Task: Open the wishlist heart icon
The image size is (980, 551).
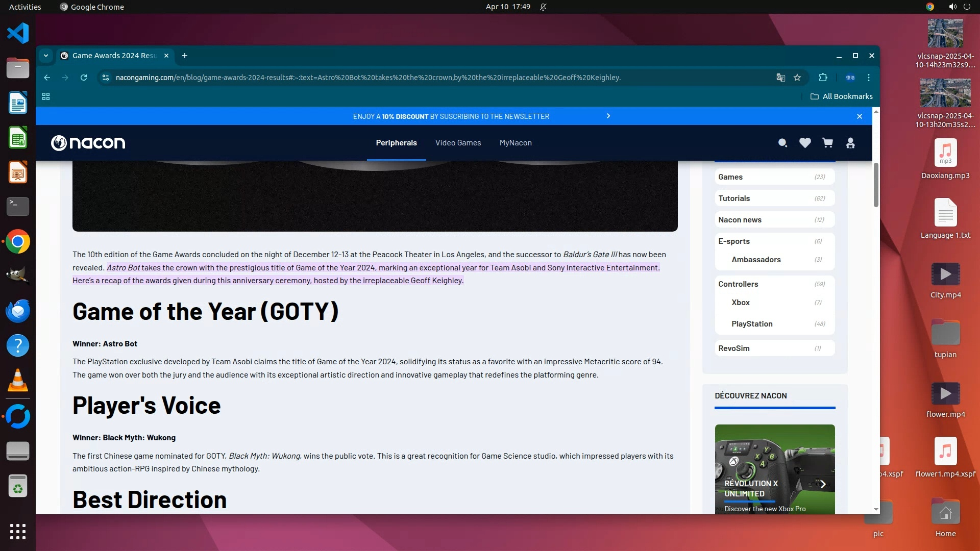Action: pyautogui.click(x=805, y=143)
